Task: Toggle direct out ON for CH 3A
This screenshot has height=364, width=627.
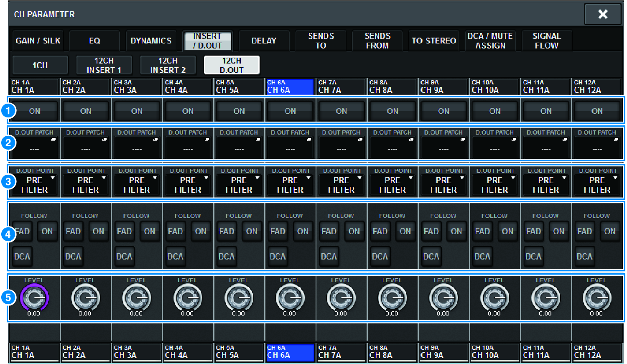Action: [137, 111]
